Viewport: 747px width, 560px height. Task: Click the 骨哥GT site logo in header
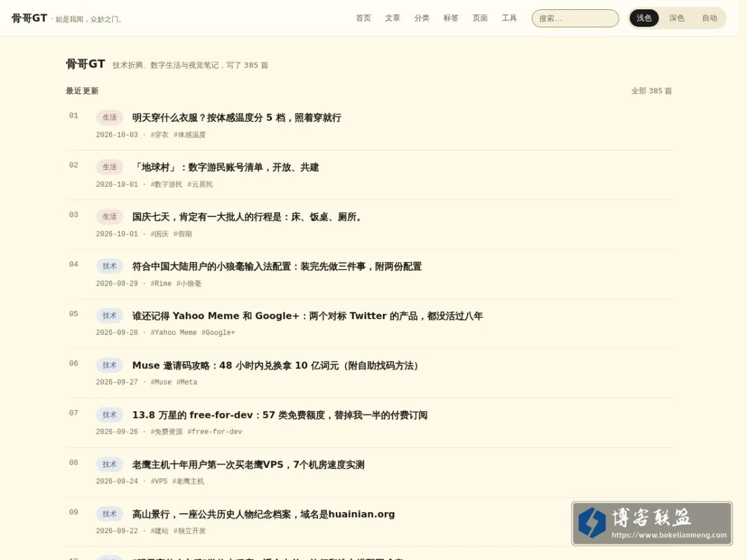tap(29, 18)
